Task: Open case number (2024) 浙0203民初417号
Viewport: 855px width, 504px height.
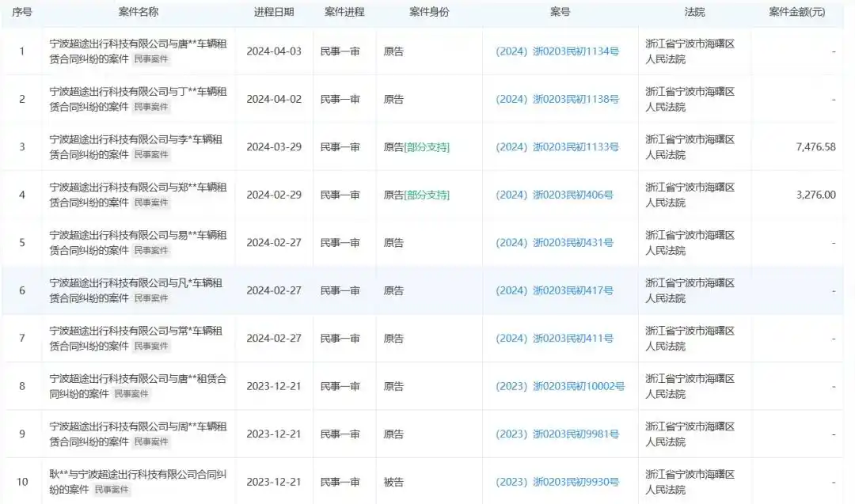Action: click(x=558, y=290)
